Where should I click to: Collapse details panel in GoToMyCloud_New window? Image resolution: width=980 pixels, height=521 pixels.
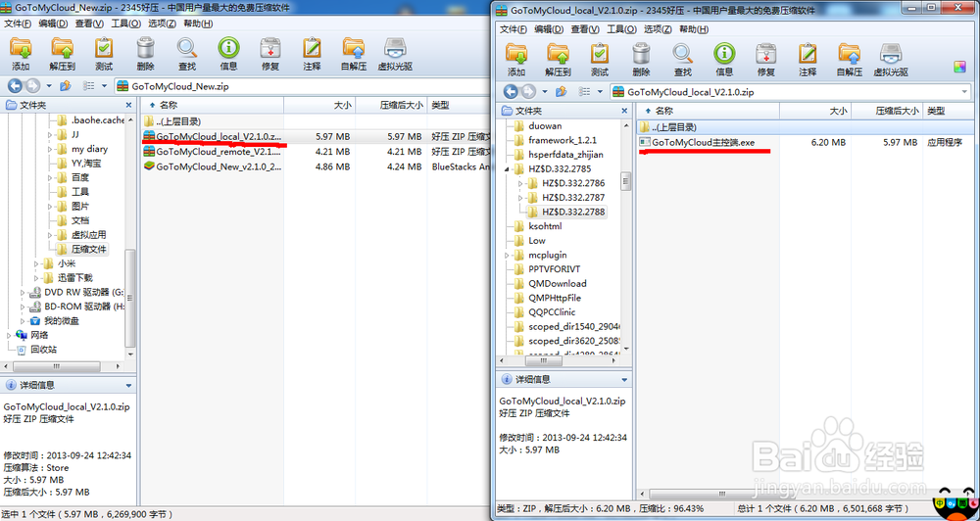click(x=128, y=386)
